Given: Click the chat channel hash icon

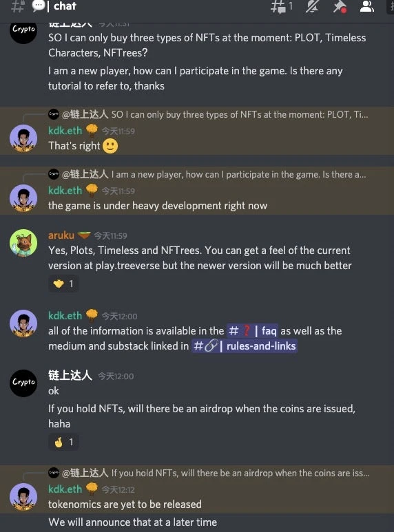Looking at the screenshot, I should click(18, 6).
